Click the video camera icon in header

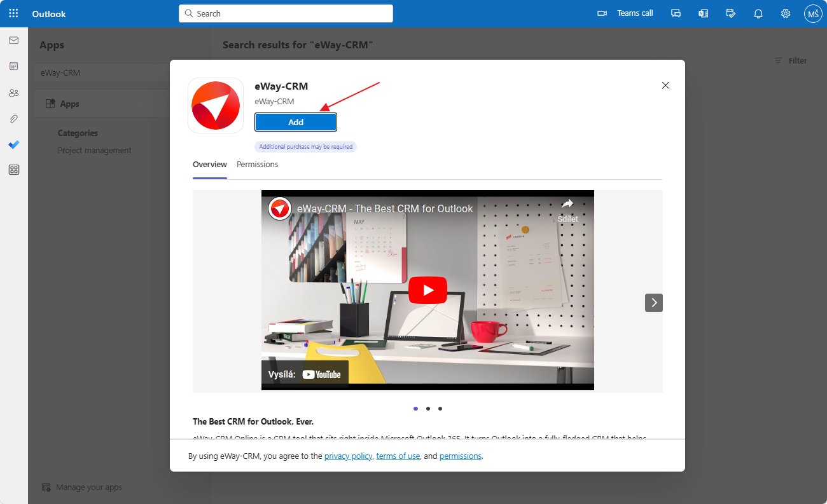pyautogui.click(x=602, y=13)
